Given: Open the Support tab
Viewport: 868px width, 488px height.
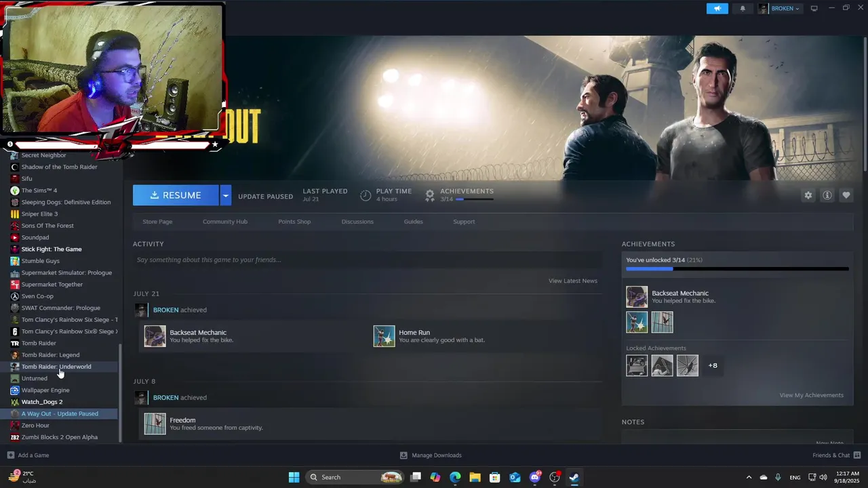Looking at the screenshot, I should pos(464,222).
